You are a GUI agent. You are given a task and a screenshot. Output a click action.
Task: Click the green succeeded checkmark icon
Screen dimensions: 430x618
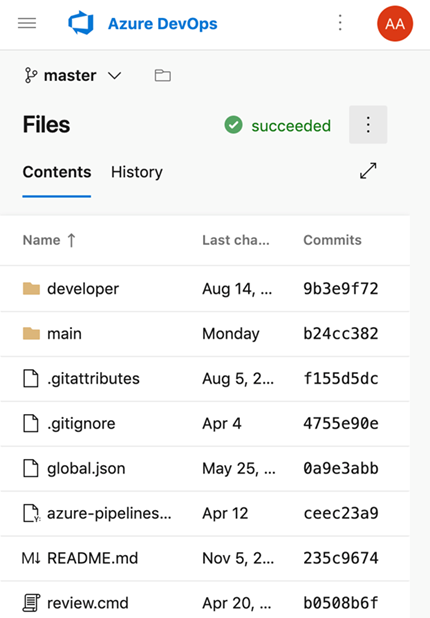tap(233, 125)
